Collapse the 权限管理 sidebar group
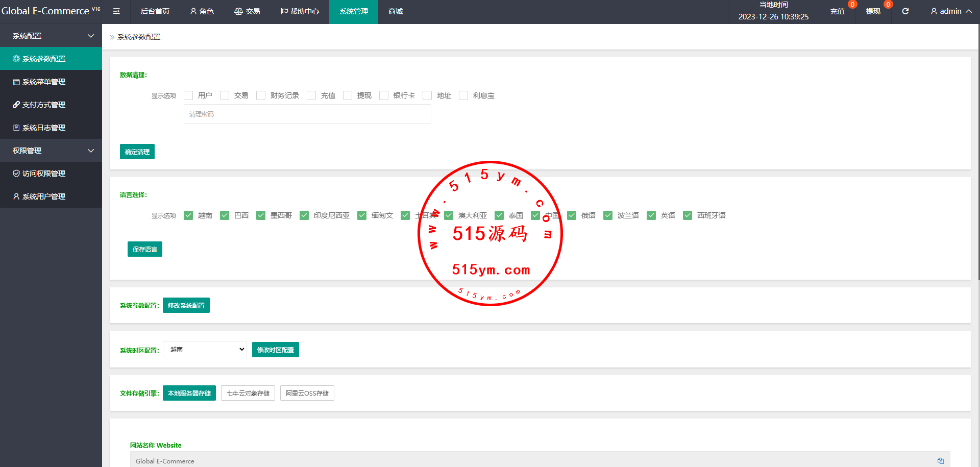This screenshot has width=980, height=467. tap(91, 151)
